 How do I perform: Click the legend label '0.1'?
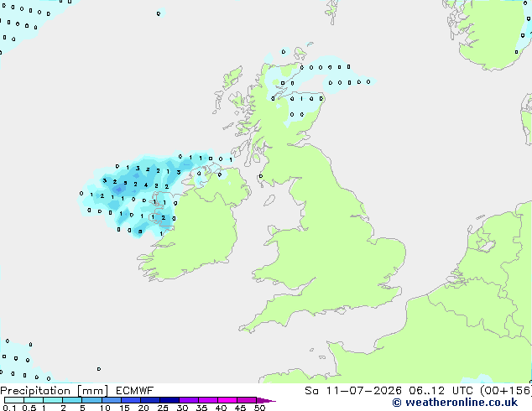[8, 408]
